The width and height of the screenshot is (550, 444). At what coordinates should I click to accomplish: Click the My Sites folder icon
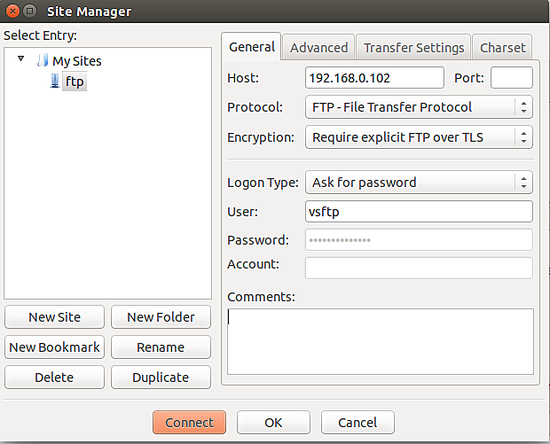[x=42, y=61]
